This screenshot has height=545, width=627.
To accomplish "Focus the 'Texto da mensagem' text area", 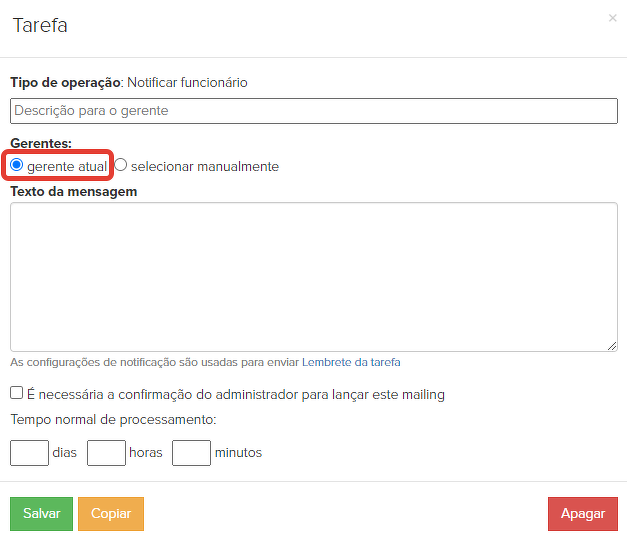I will click(314, 276).
